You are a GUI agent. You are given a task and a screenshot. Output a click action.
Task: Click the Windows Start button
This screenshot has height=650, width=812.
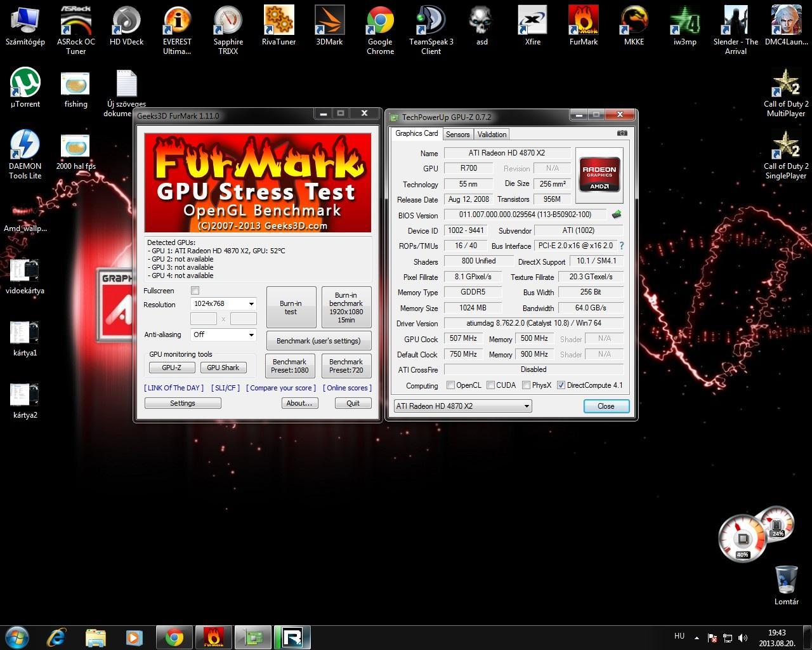tap(17, 637)
